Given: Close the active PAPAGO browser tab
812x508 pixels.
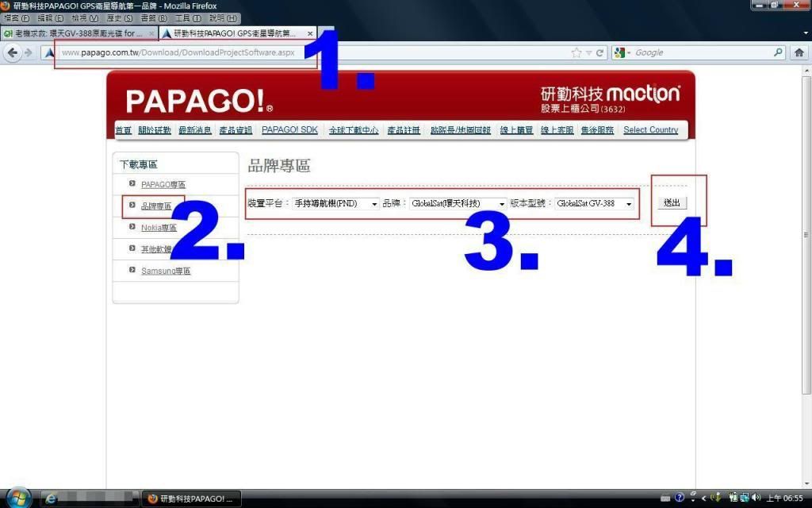Looking at the screenshot, I should (x=310, y=34).
